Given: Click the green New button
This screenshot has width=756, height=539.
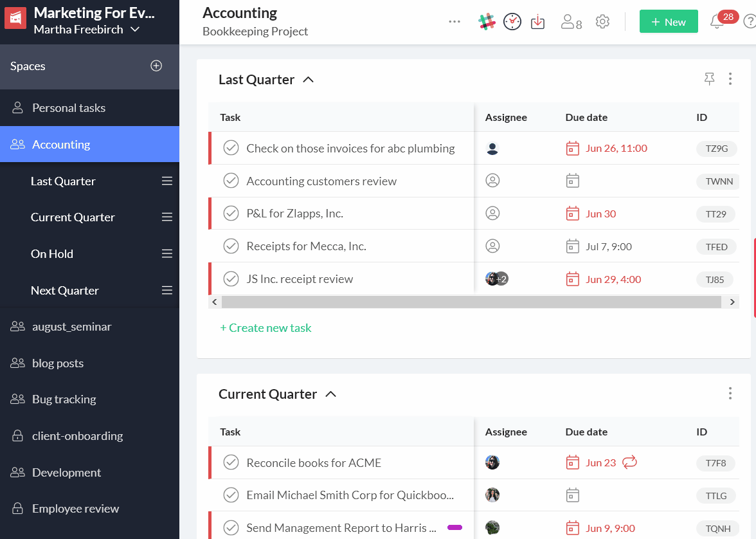Looking at the screenshot, I should pyautogui.click(x=669, y=22).
